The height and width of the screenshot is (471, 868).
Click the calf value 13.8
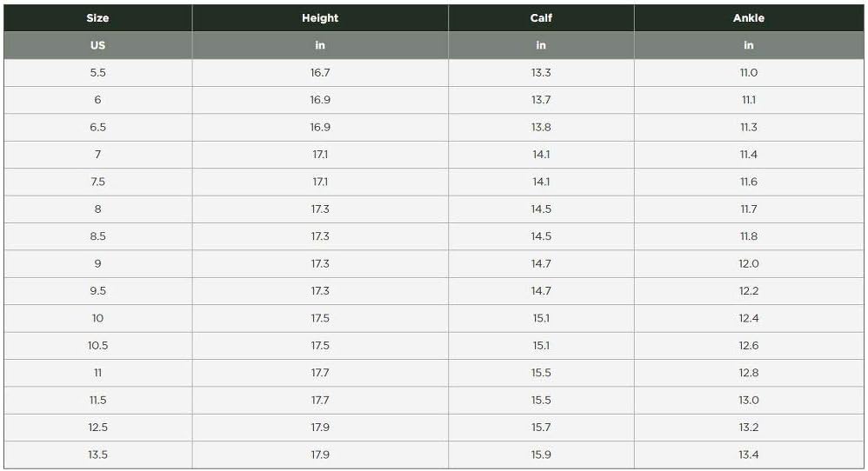(x=541, y=127)
